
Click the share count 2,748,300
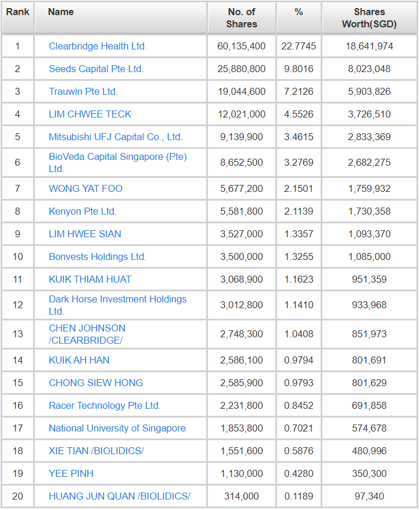[241, 334]
